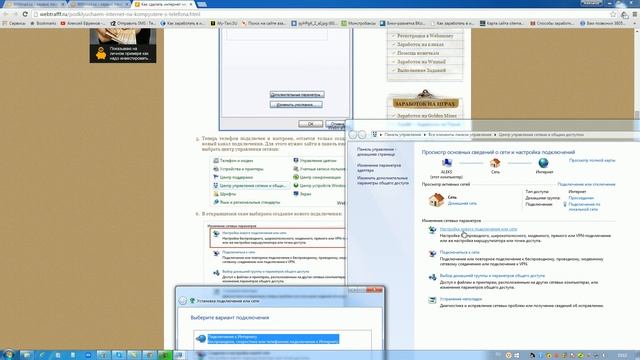Open the 'Bookmarks' bookmark bar item

click(43, 23)
